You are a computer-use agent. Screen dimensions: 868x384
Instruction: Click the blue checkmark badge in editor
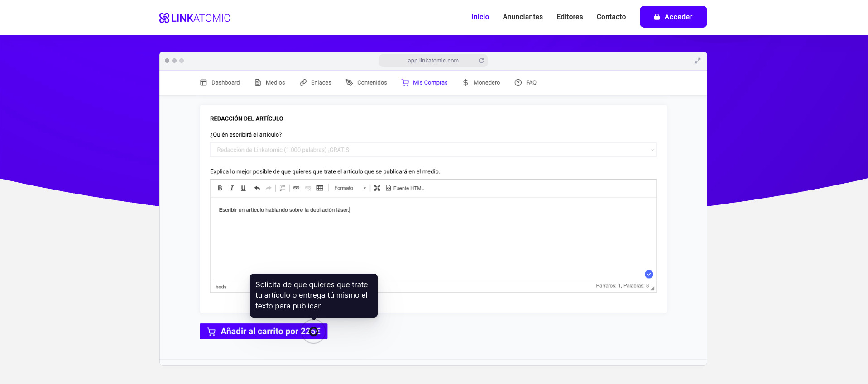tap(649, 274)
